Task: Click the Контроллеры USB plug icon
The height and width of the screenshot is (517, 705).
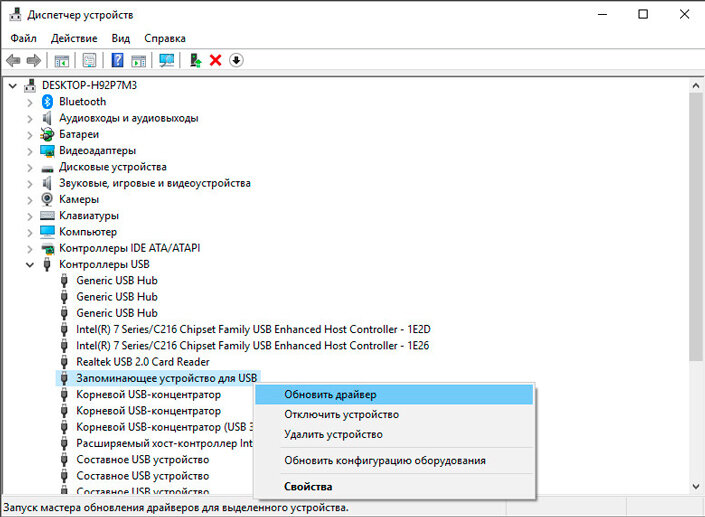Action: [x=47, y=264]
